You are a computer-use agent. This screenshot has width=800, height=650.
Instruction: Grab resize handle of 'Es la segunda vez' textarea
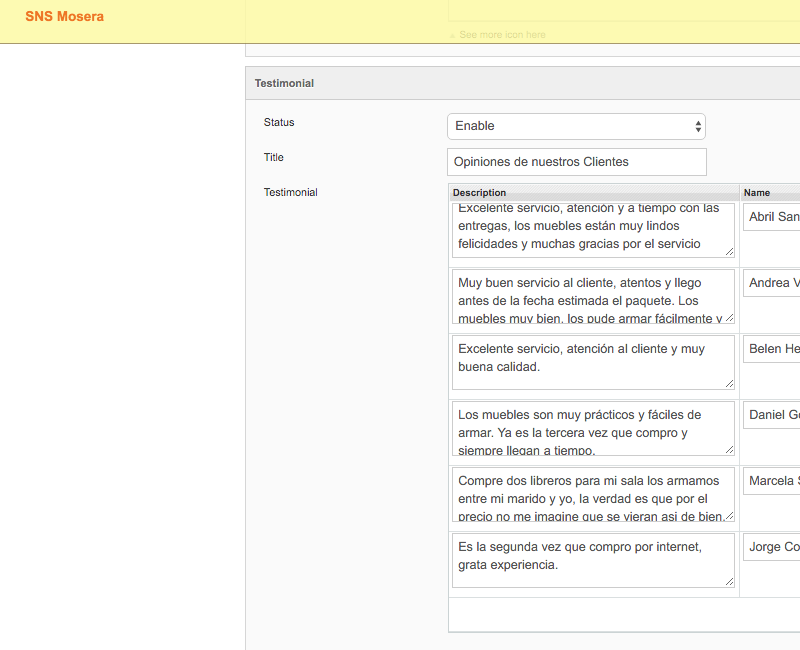pos(729,582)
